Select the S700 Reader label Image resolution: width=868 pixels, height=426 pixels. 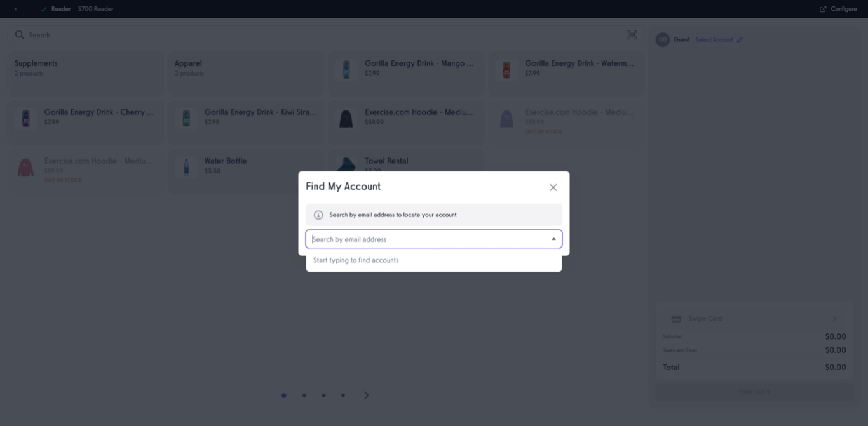pyautogui.click(x=94, y=9)
